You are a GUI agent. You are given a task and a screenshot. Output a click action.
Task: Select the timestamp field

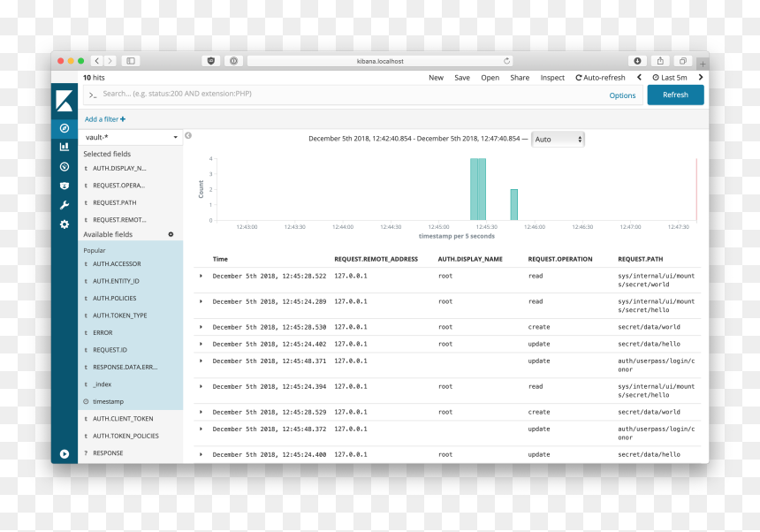108,402
